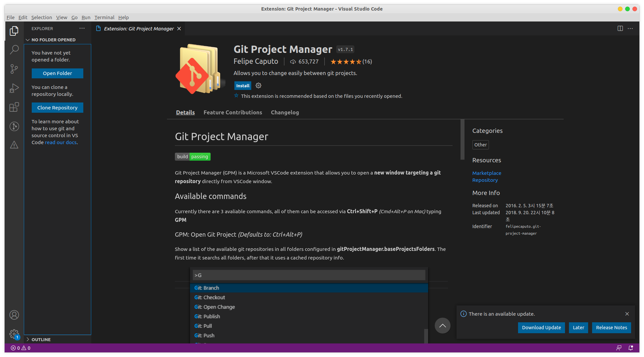This screenshot has width=644, height=357.
Task: Open the notifications bell in status bar
Action: click(x=631, y=348)
